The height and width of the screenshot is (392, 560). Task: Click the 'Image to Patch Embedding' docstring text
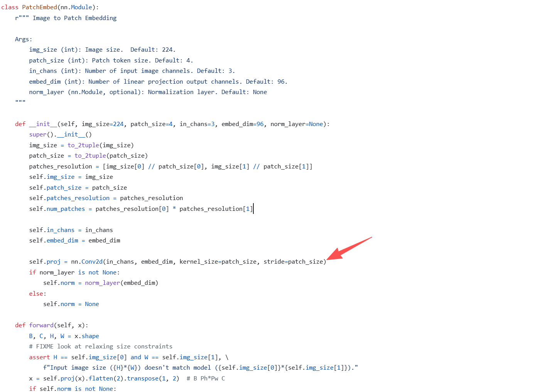tap(74, 18)
